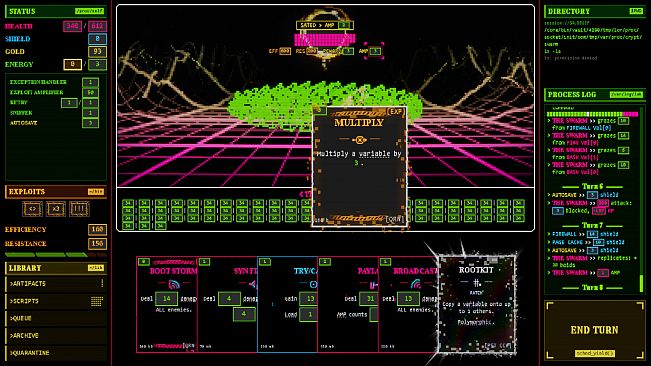Click the Turn 7 log heading
Image resolution: width=651 pixels, height=366 pixels.
[x=592, y=225]
